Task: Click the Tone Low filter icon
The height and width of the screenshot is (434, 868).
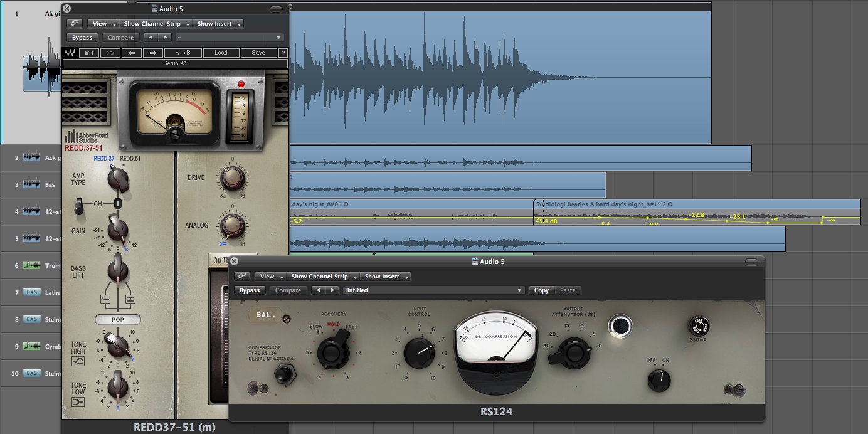Action: coord(78,402)
